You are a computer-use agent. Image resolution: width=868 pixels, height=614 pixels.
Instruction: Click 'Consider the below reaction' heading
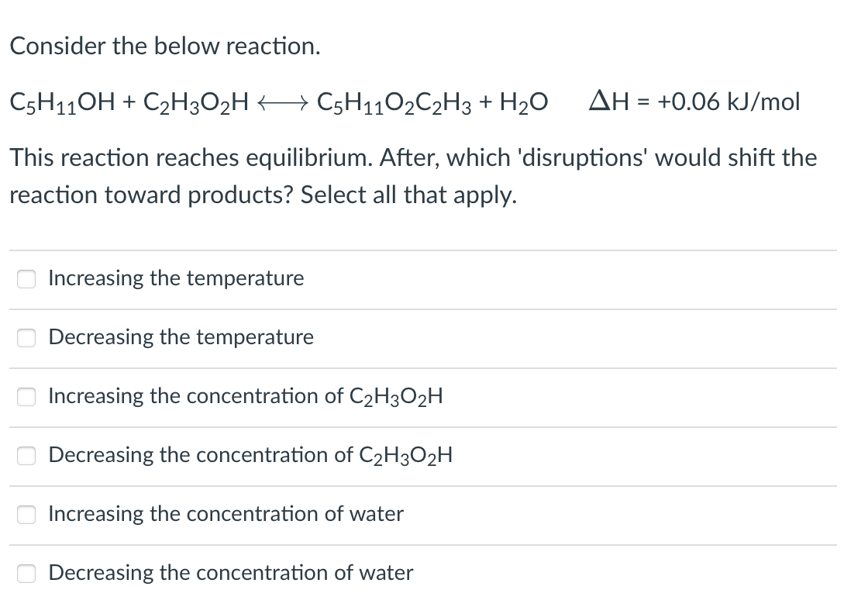pyautogui.click(x=164, y=47)
